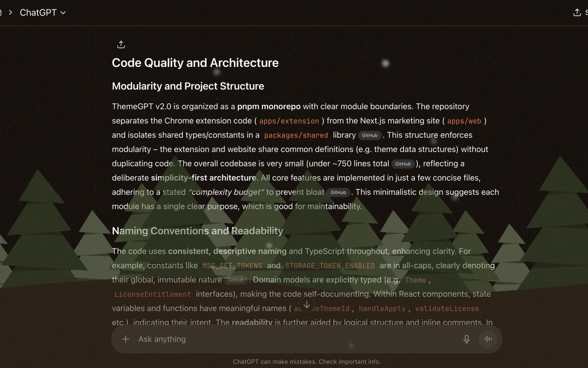Screen dimensions: 588x368
Task: Click the apps/web inline code reference
Action: coord(464,121)
